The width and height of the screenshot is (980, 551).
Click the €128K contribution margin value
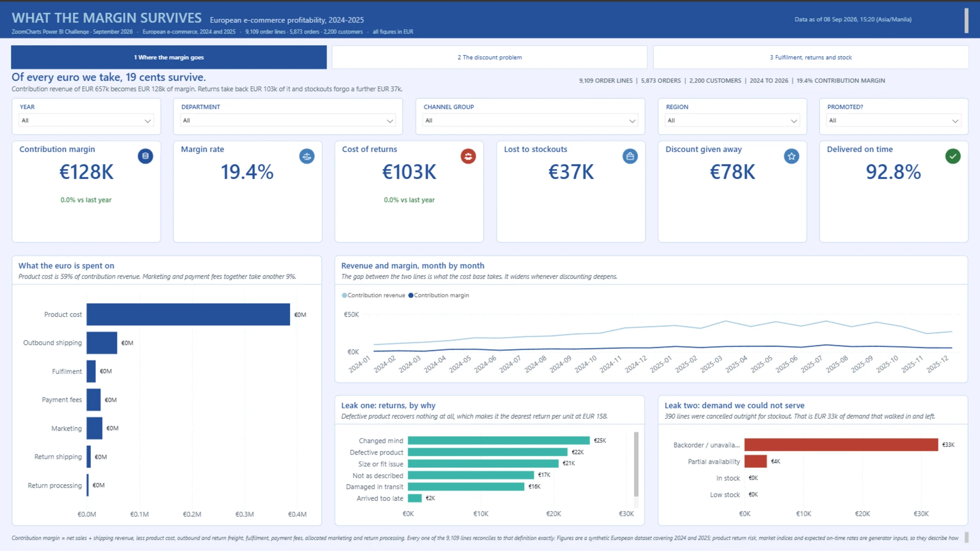(x=86, y=172)
